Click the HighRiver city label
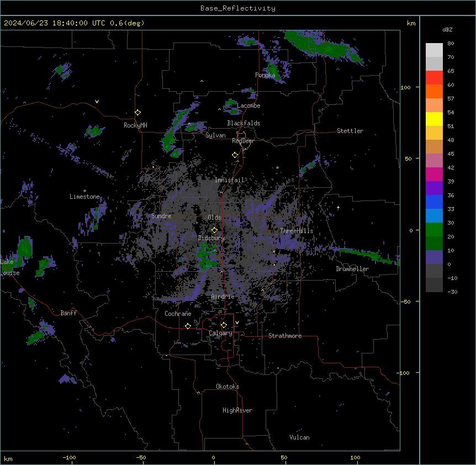This screenshot has width=476, height=465. (x=237, y=410)
